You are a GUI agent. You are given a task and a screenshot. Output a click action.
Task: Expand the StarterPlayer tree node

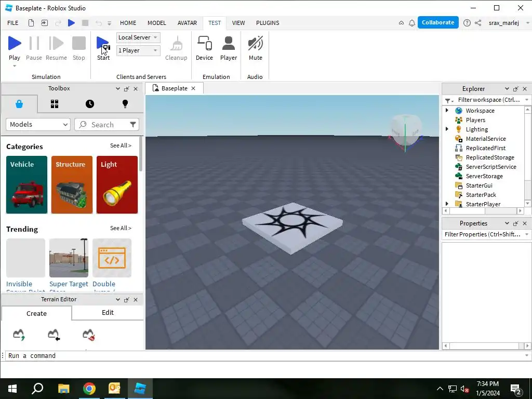point(447,204)
